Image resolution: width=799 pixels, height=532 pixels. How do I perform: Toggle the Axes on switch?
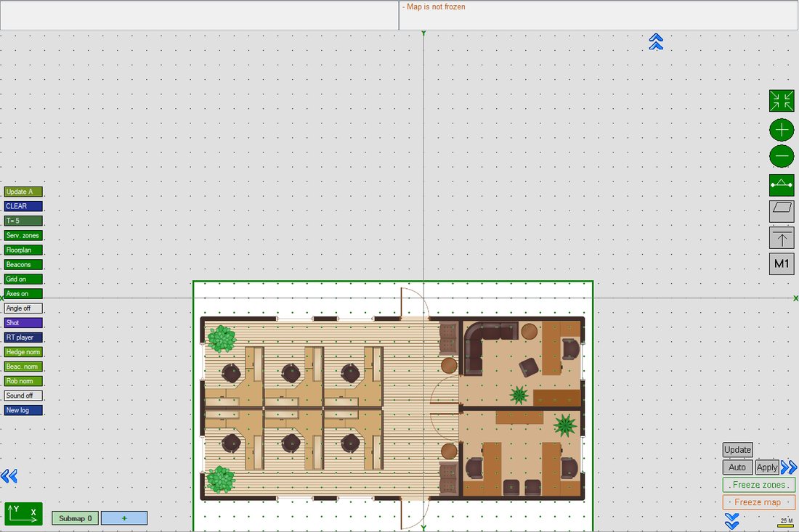point(23,294)
